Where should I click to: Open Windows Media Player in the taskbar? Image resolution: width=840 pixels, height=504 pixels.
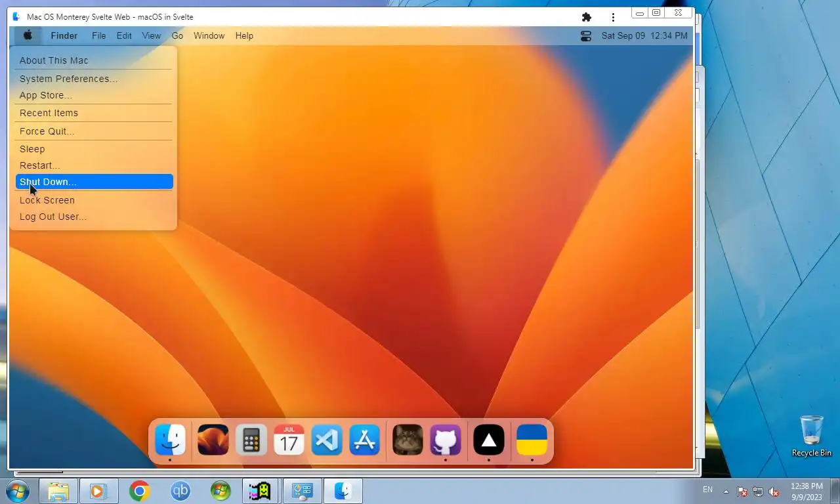coord(98,491)
